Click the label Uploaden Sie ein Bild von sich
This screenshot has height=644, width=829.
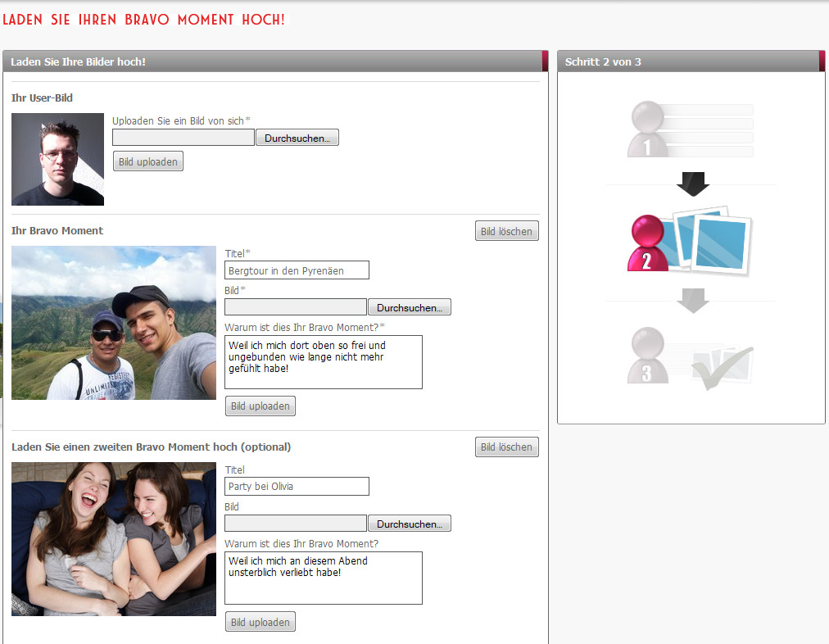click(181, 120)
